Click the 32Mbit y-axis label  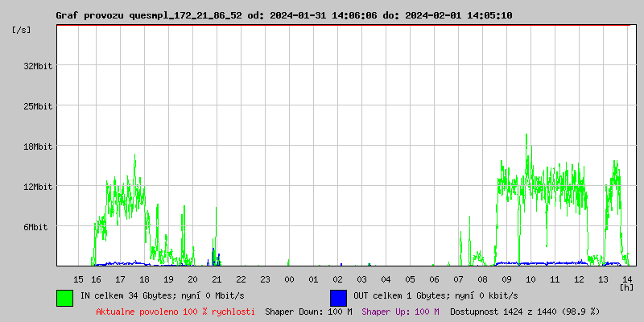[x=38, y=66]
